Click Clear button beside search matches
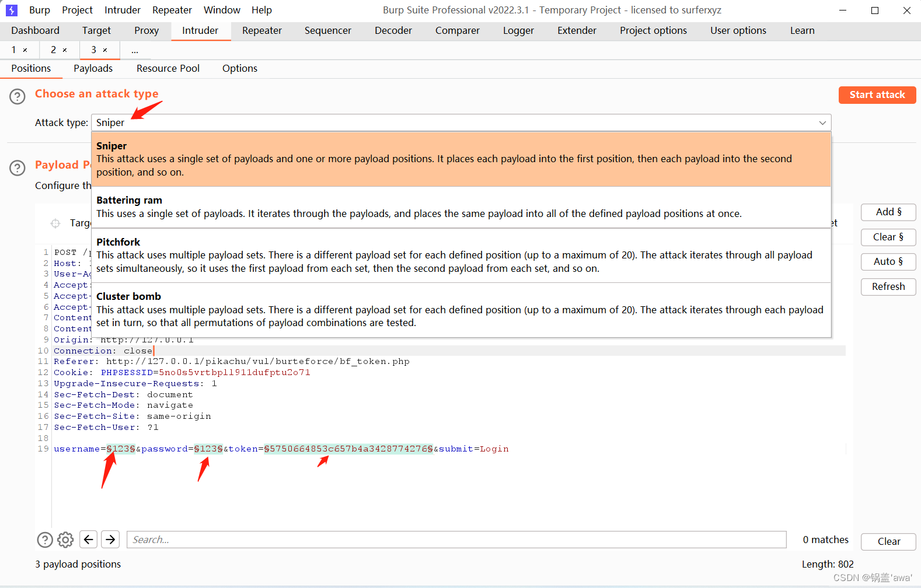Image resolution: width=921 pixels, height=588 pixels. click(888, 541)
